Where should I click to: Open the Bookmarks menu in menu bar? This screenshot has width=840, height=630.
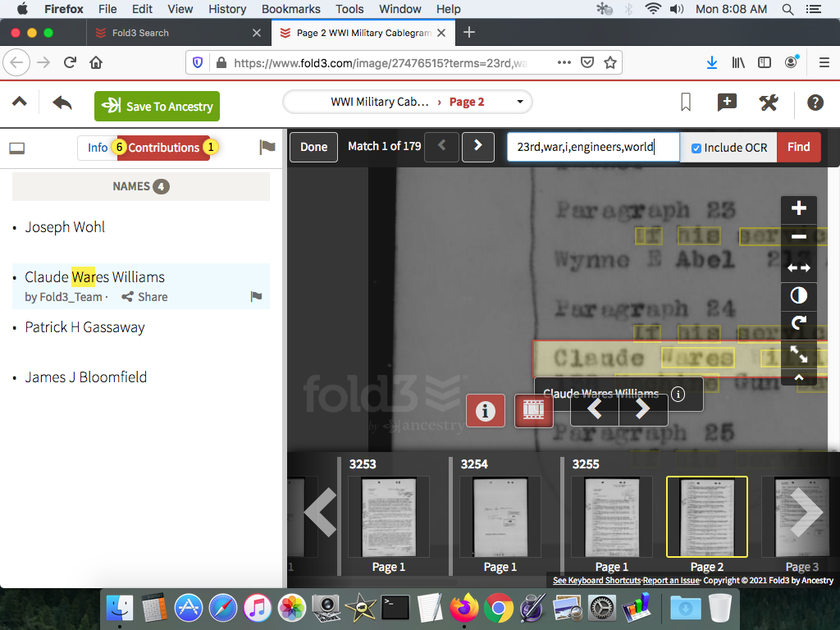[290, 9]
